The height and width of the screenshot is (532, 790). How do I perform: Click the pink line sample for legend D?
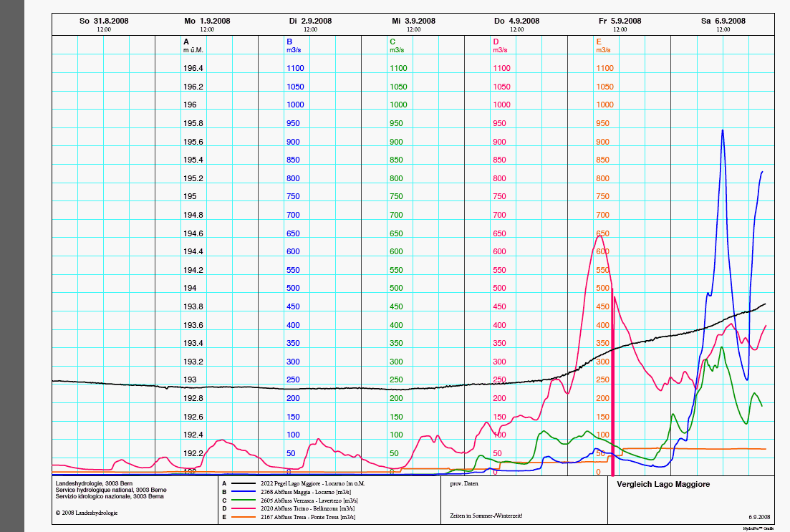(x=244, y=509)
